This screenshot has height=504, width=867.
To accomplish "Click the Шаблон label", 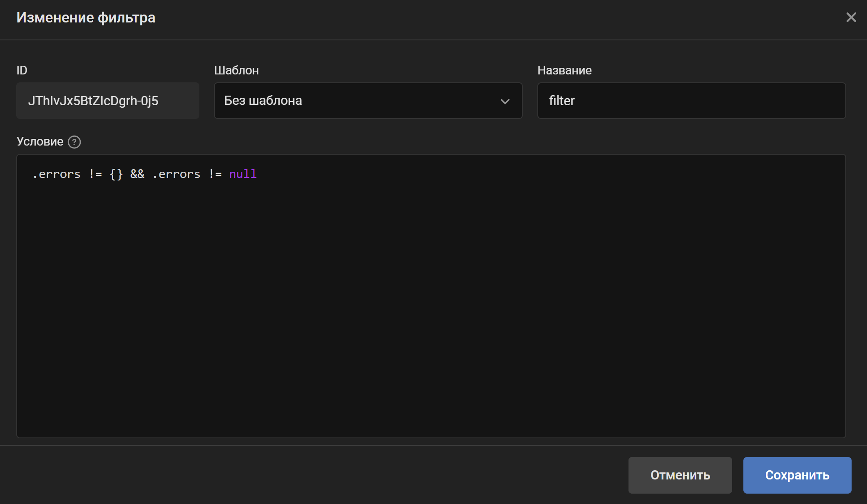I will coord(236,70).
